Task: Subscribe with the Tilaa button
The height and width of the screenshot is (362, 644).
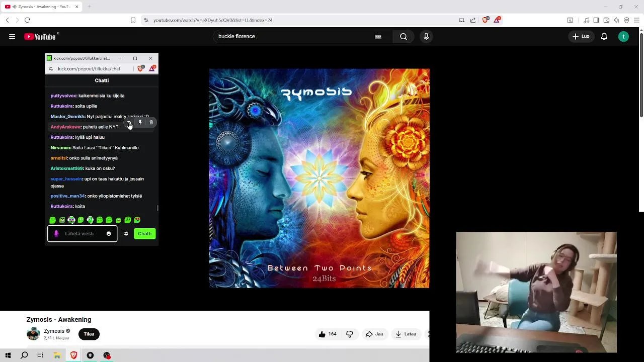Action: pos(89,334)
